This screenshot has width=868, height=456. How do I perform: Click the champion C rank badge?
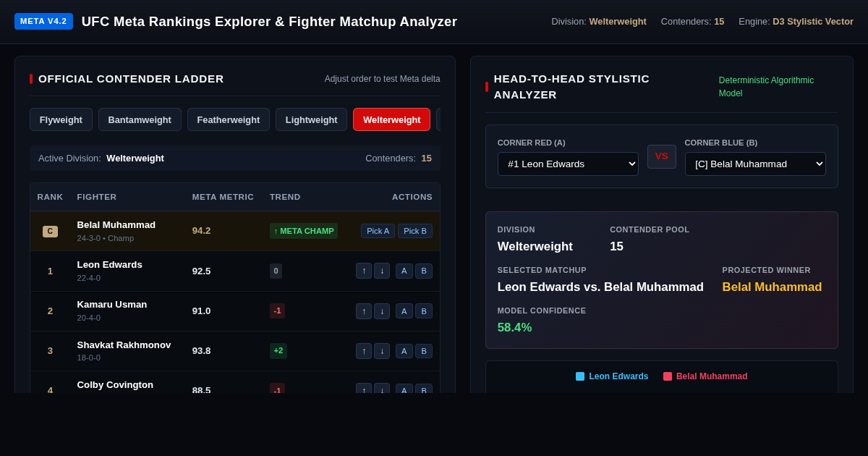pyautogui.click(x=50, y=232)
